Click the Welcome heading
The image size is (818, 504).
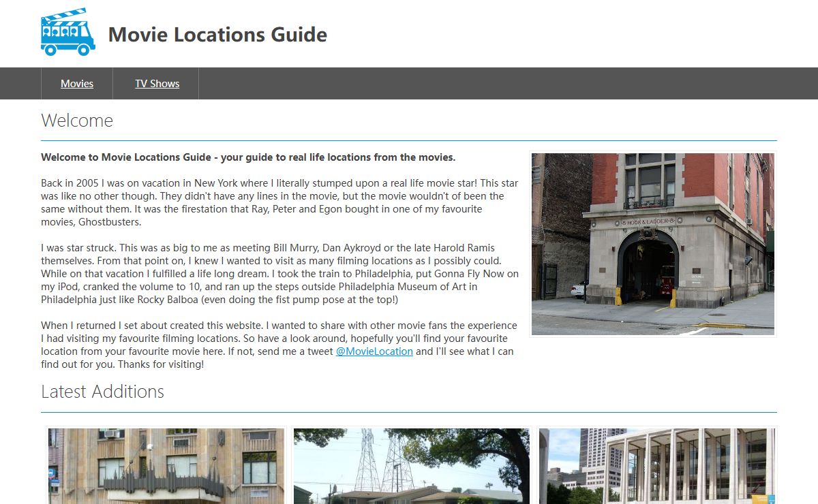(77, 121)
